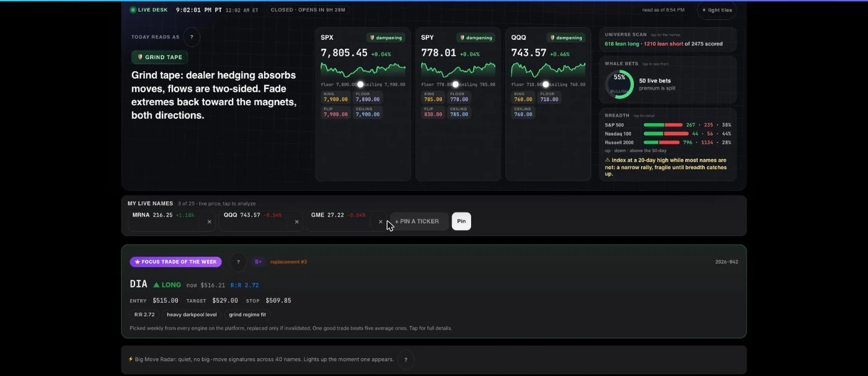Viewport: 868px width, 376px height.
Task: Open the Universe Scan panel
Action: (668, 40)
